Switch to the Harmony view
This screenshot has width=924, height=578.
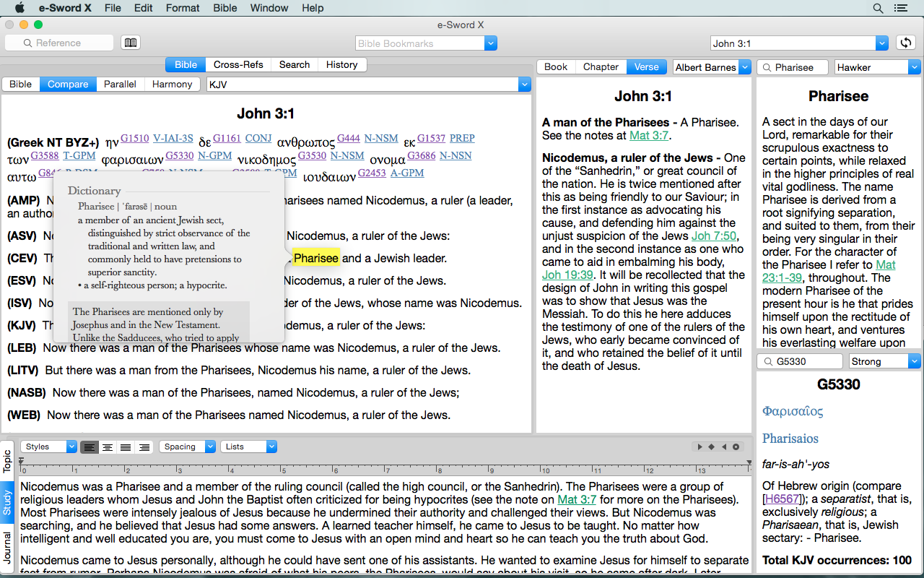pyautogui.click(x=172, y=84)
